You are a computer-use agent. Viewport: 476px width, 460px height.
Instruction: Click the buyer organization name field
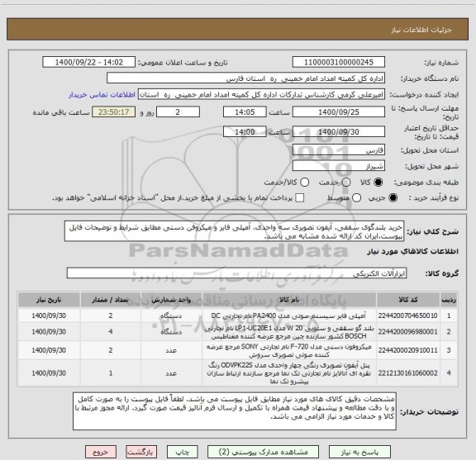pos(245,78)
